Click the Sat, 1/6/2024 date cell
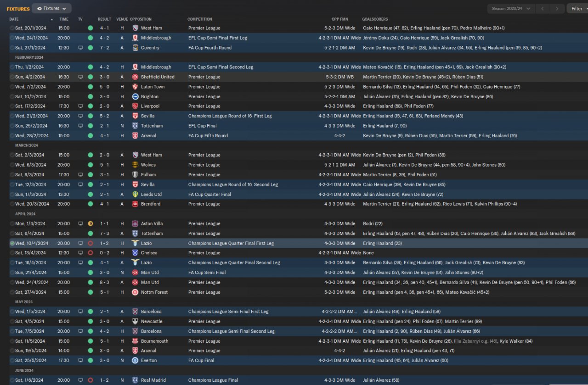Viewport: 588px width, 385px height. point(30,380)
